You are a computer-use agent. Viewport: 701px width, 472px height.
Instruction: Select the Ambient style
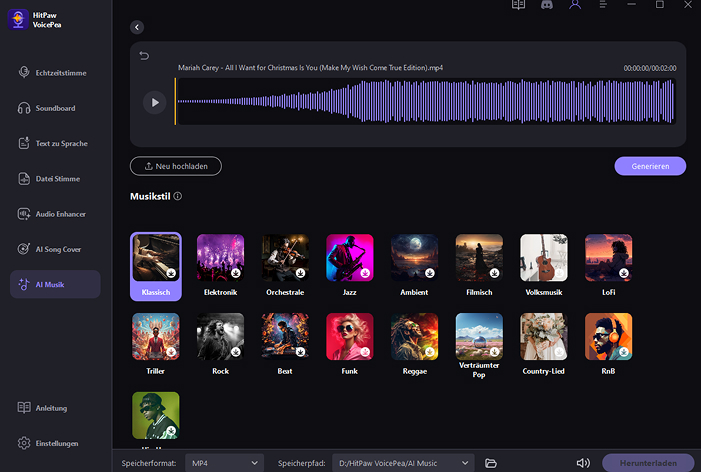pos(414,266)
